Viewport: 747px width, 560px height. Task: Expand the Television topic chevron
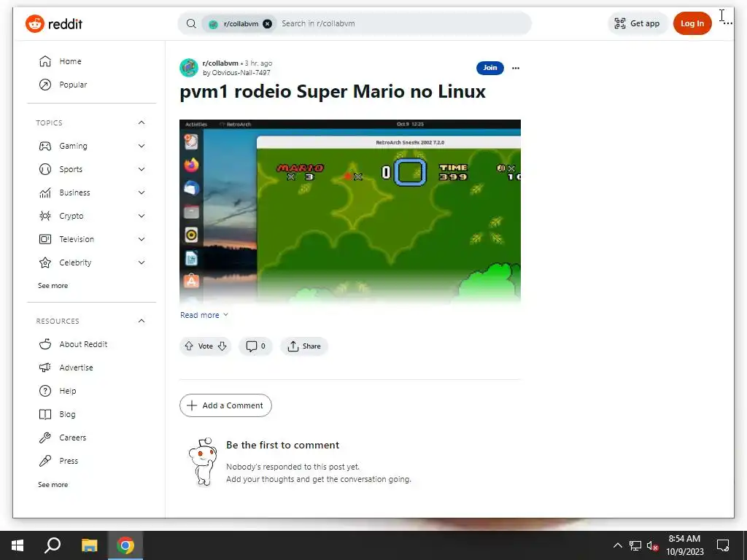click(142, 239)
